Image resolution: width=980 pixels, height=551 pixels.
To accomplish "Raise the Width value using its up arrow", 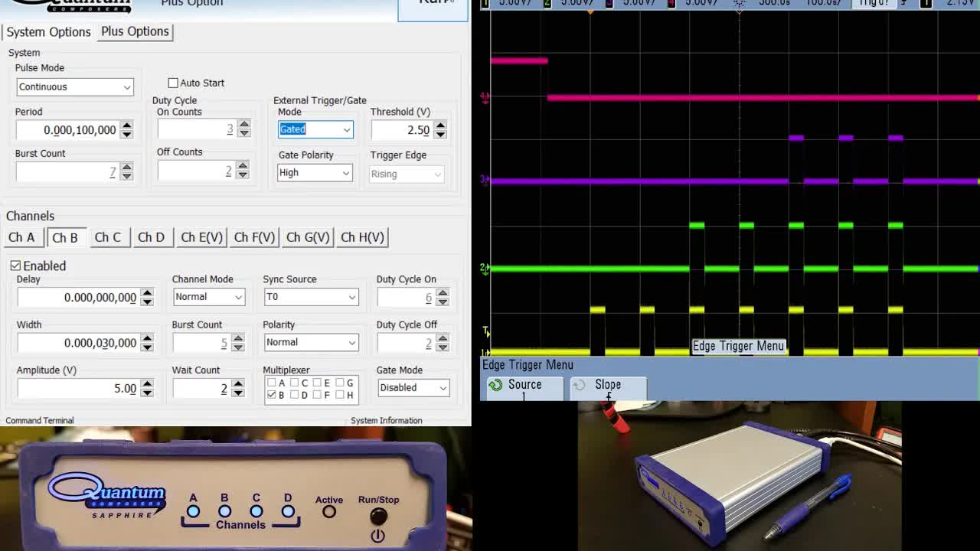I will click(147, 338).
